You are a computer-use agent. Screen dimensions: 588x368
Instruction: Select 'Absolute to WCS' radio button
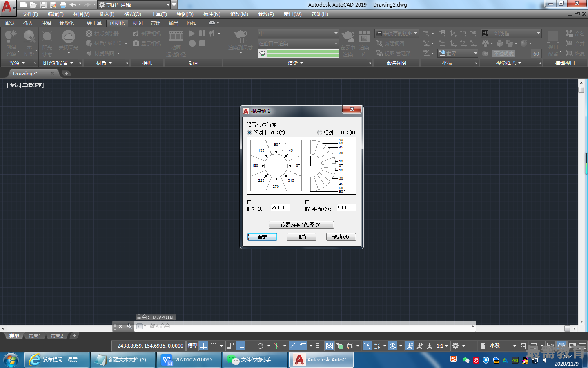249,132
